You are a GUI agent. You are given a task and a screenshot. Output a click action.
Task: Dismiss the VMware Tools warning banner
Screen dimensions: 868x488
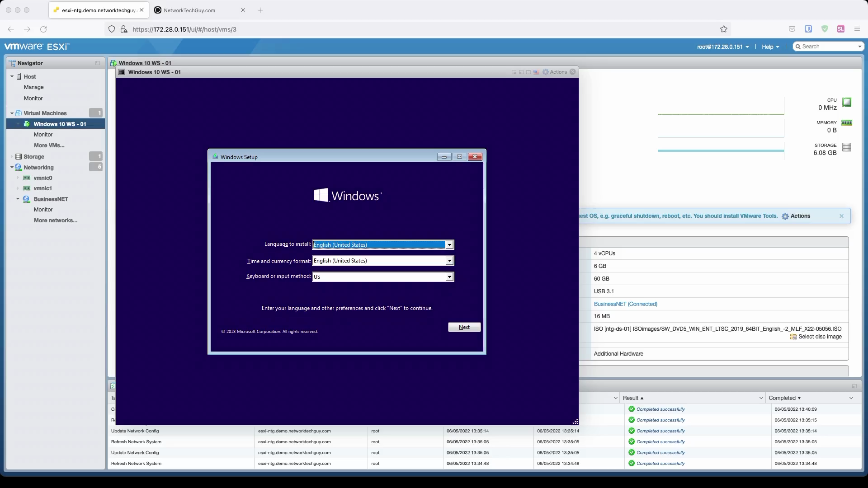pyautogui.click(x=842, y=216)
